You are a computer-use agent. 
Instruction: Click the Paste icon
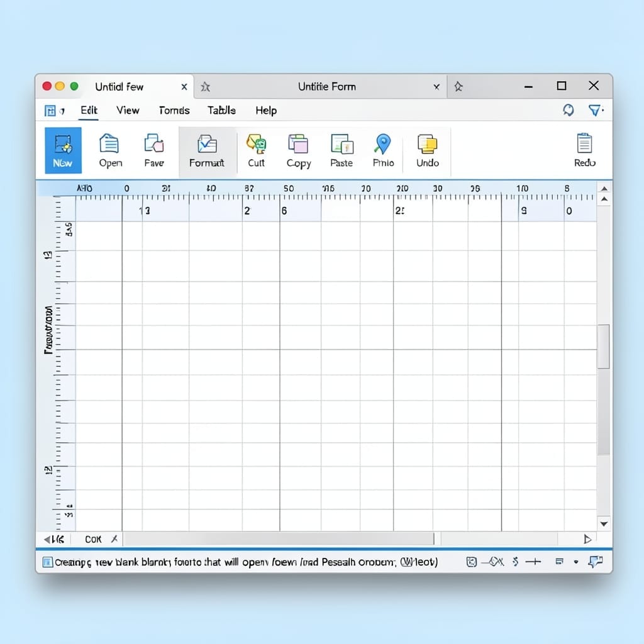(341, 150)
